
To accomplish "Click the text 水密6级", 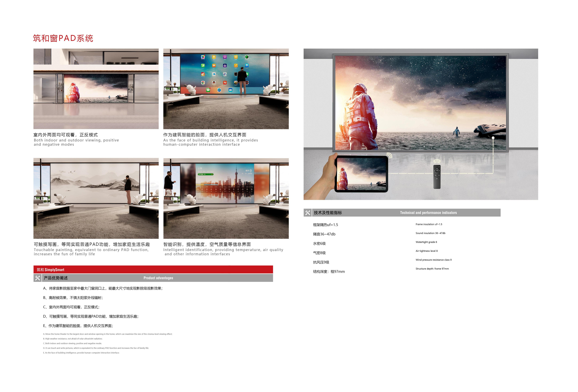I will pos(319,244).
